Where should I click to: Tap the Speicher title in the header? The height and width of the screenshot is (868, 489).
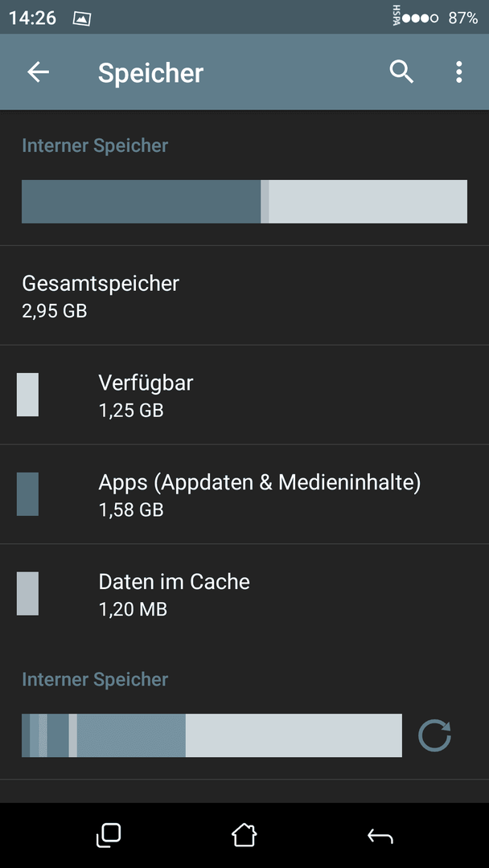[x=150, y=73]
